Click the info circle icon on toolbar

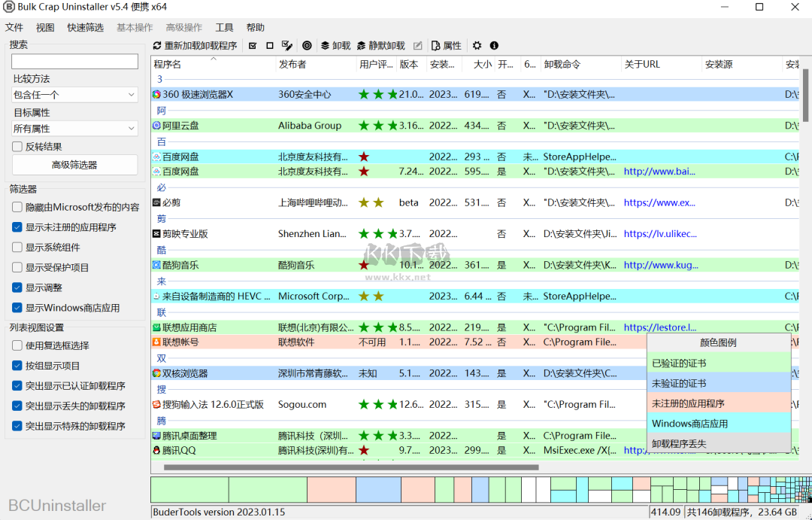(x=493, y=45)
